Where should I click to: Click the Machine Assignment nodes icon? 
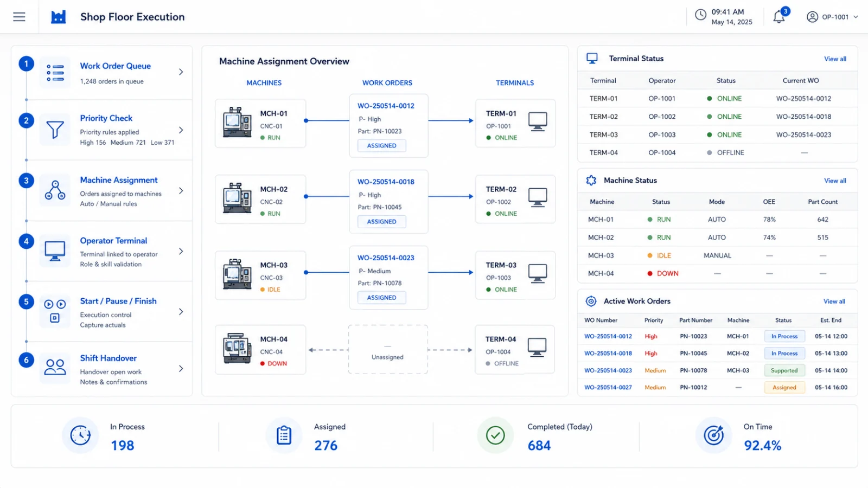click(55, 190)
